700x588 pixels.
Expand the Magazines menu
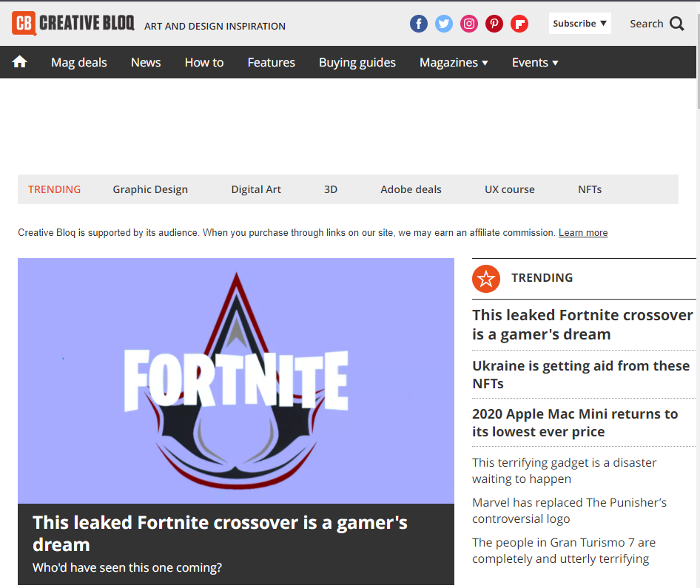[454, 62]
